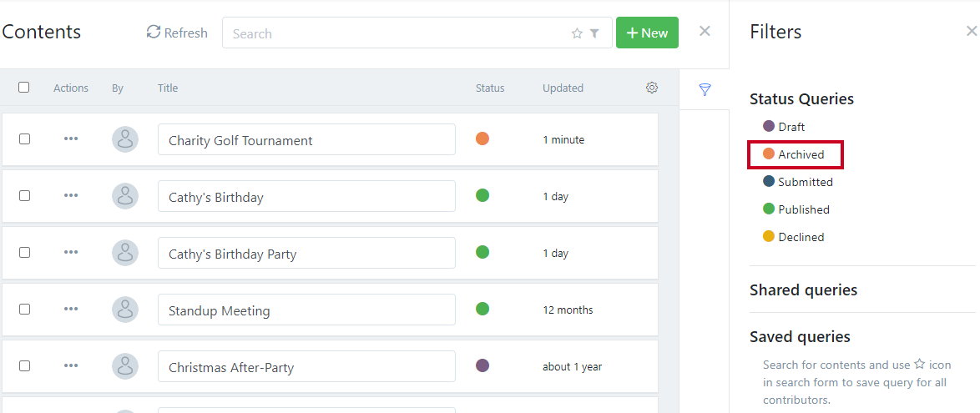This screenshot has height=413, width=980.
Task: Open actions menu for Cathy's Birthday
Action: coord(71,195)
